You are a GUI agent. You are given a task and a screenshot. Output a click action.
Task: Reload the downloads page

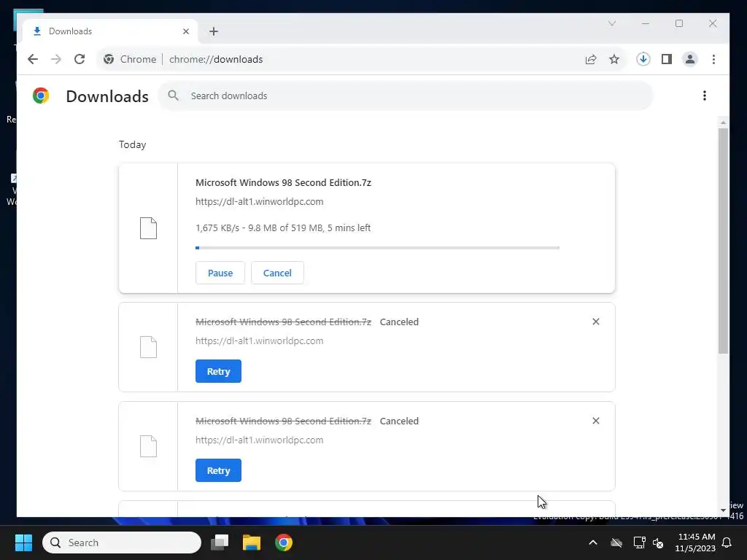pyautogui.click(x=80, y=59)
